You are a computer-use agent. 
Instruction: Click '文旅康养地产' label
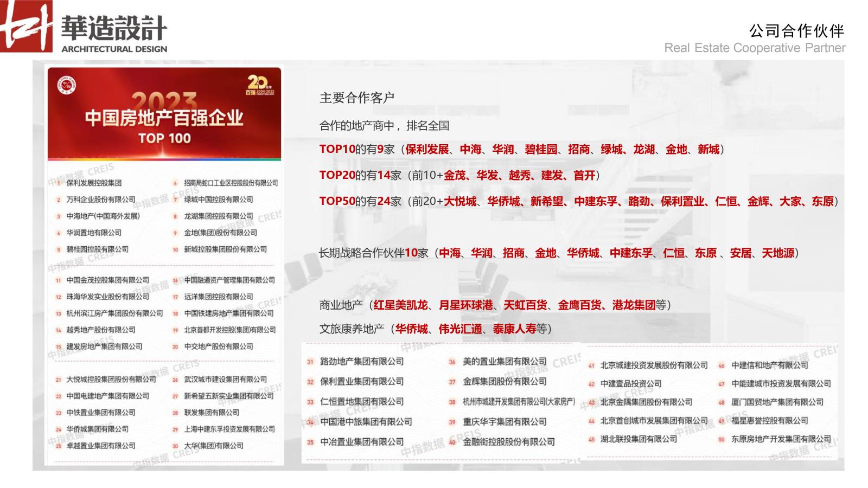(352, 329)
